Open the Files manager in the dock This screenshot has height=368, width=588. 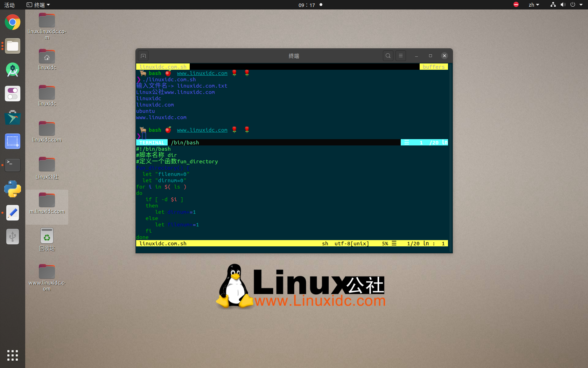click(x=13, y=46)
